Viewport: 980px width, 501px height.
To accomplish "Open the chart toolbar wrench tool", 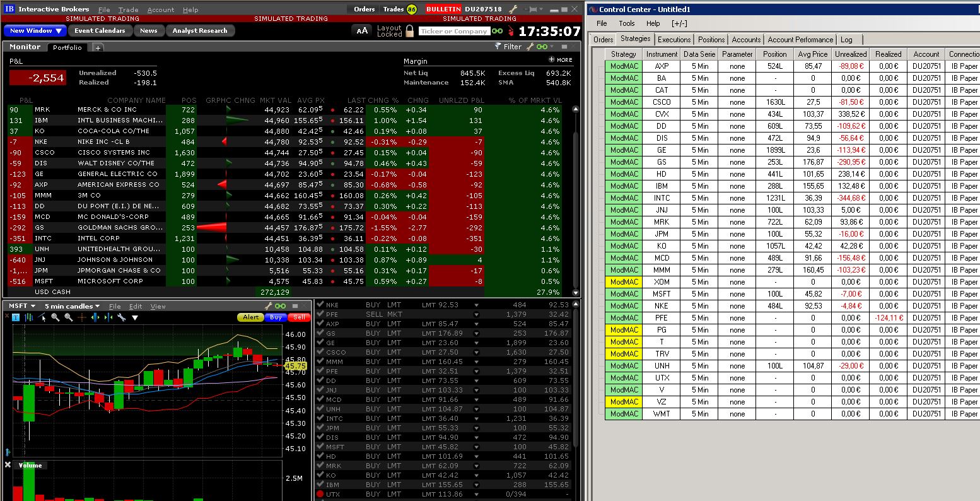I will pos(121,317).
